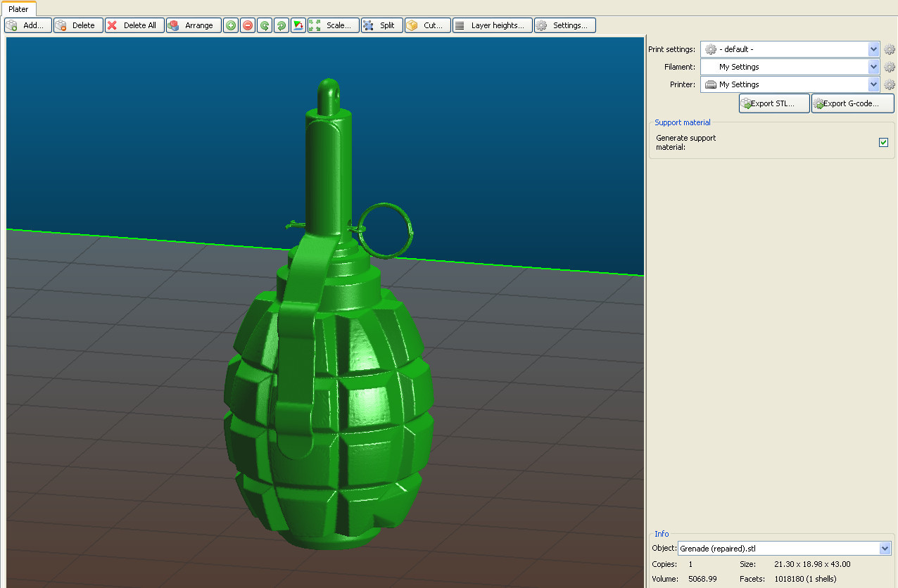
Task: Click the red minus 'fewer copies' icon
Action: (x=248, y=25)
